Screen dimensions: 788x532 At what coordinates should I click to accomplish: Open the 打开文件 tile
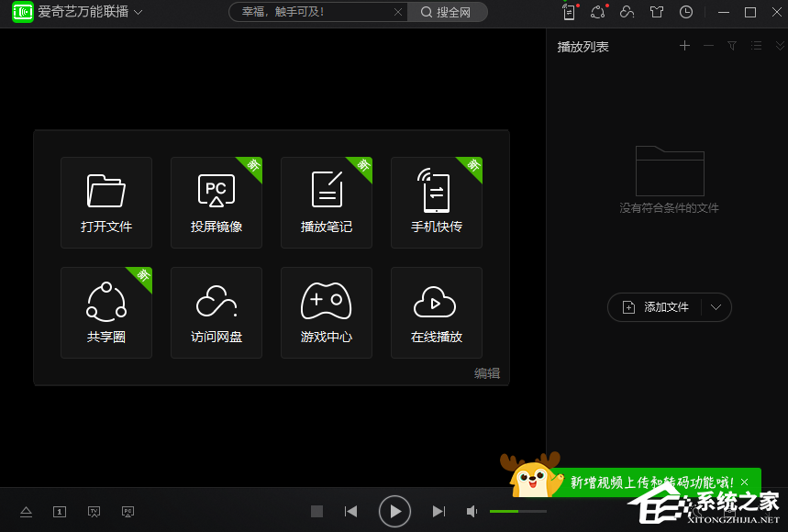[x=106, y=203]
